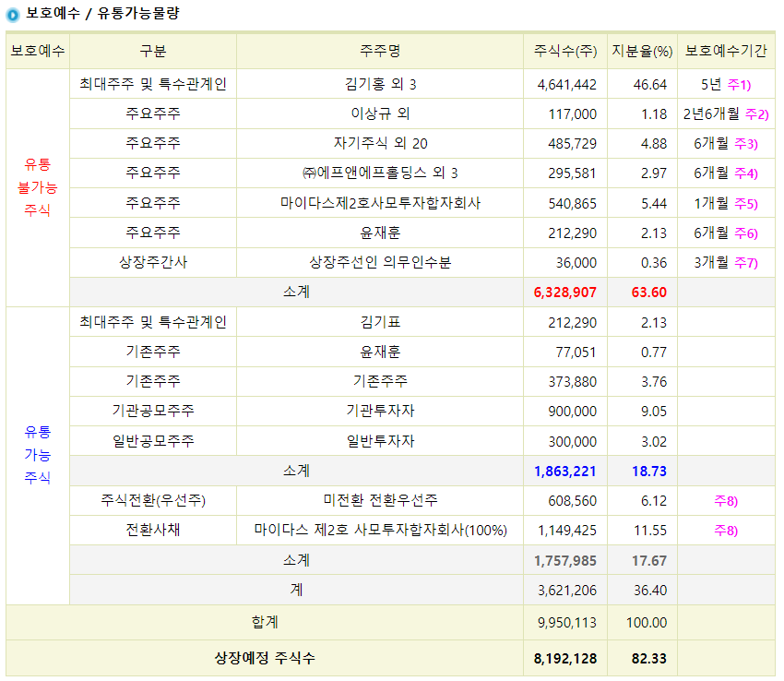
Task: Select 미전환 전환우선주 cell
Action: pyautogui.click(x=380, y=499)
